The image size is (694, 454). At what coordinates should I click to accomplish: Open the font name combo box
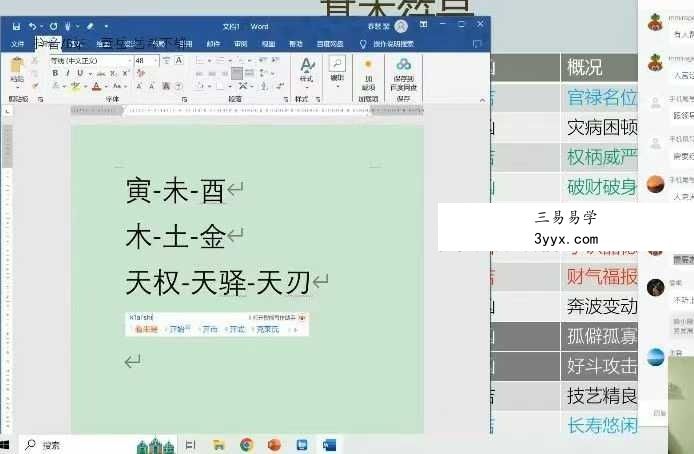(x=91, y=60)
